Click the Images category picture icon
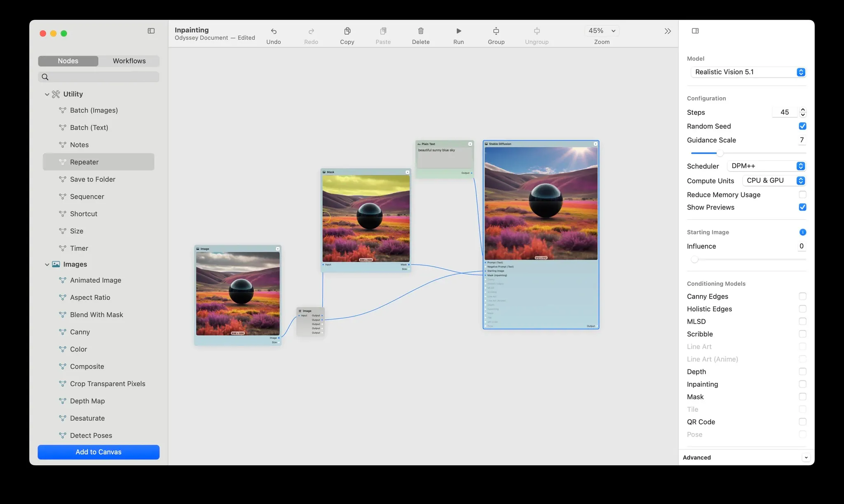Viewport: 844px width, 504px height. (x=56, y=264)
